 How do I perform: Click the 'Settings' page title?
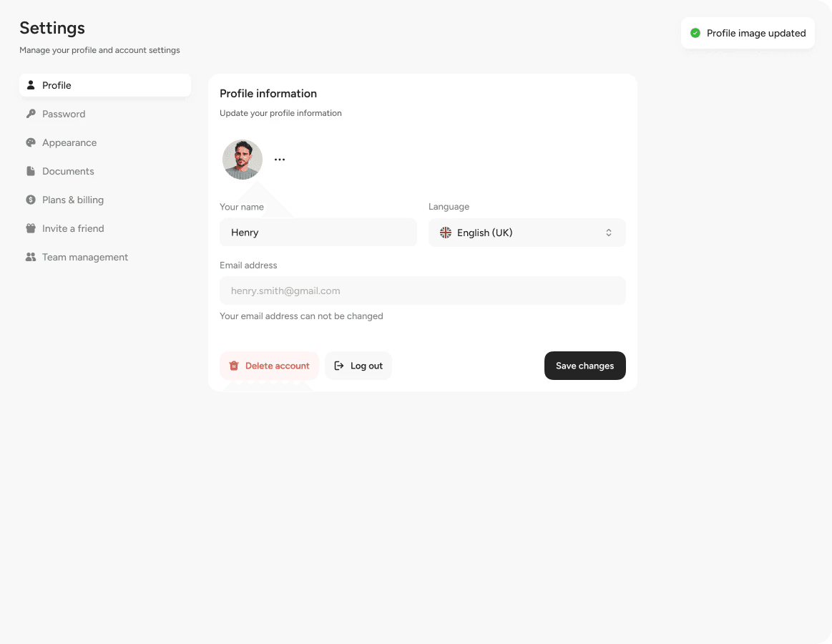(52, 28)
